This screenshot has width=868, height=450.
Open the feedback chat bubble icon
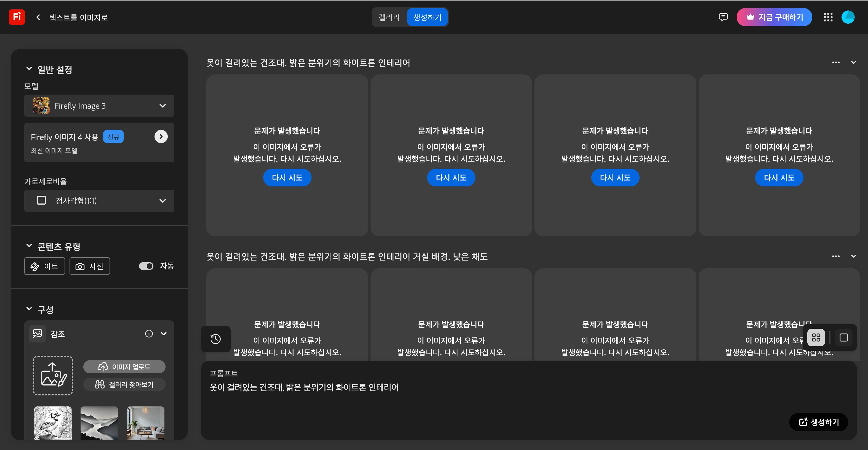pos(723,17)
